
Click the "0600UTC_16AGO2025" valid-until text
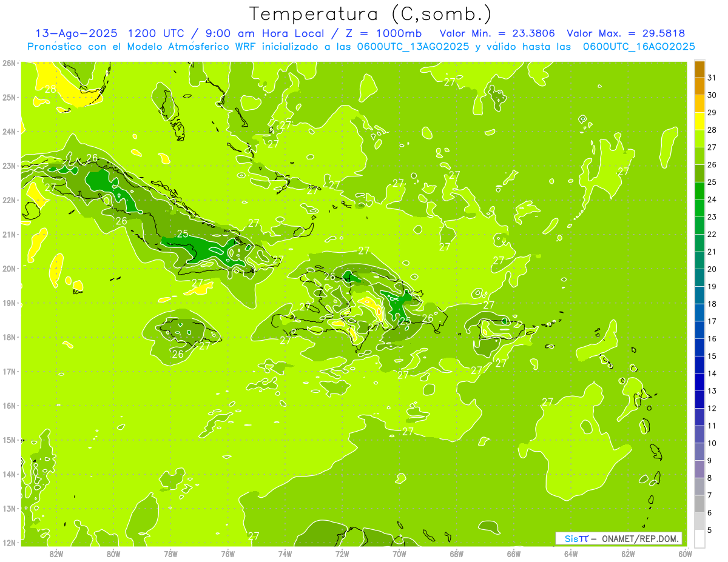639,47
